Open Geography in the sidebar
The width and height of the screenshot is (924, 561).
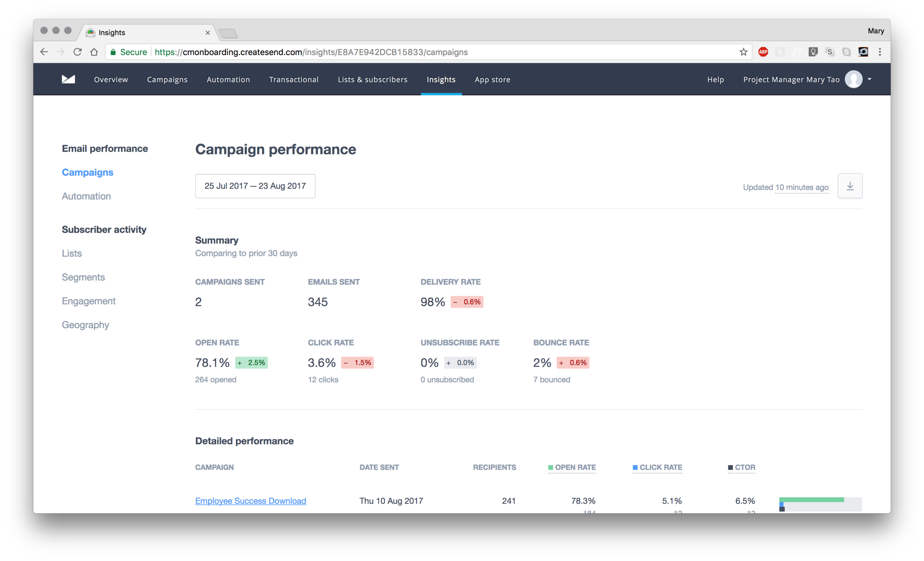coord(85,325)
